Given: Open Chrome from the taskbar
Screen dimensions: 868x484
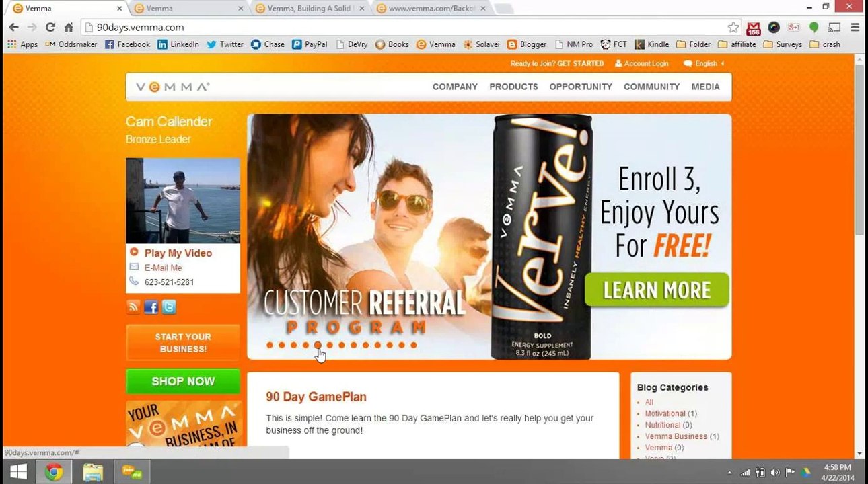Looking at the screenshot, I should pyautogui.click(x=54, y=472).
